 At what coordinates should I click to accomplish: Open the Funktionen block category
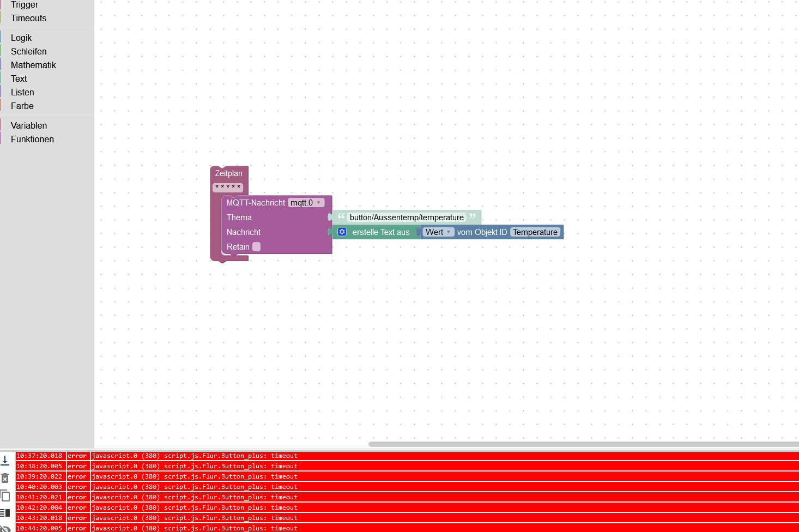tap(32, 139)
